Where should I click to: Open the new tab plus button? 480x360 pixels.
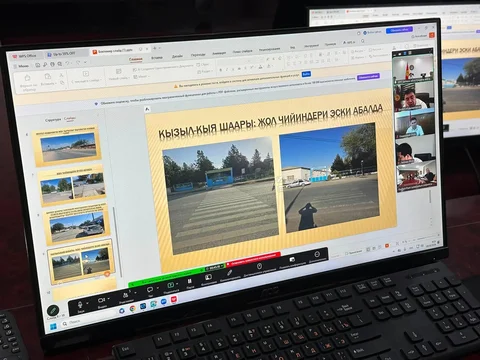pyautogui.click(x=155, y=48)
